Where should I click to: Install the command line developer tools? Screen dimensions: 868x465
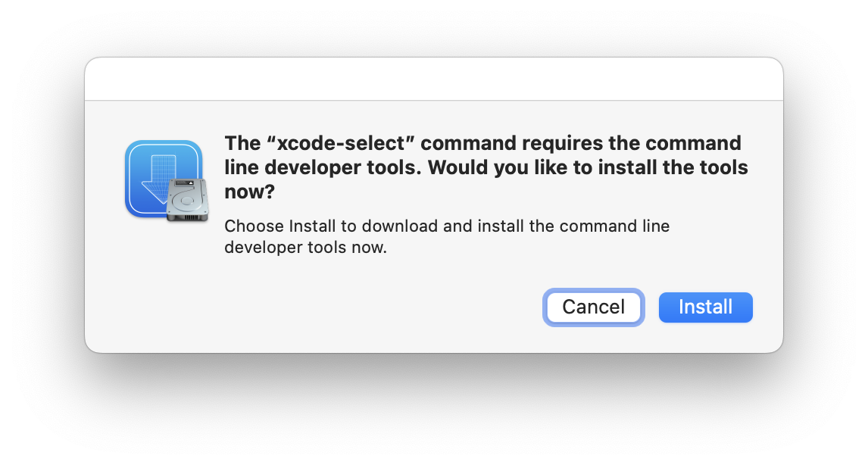pos(705,307)
